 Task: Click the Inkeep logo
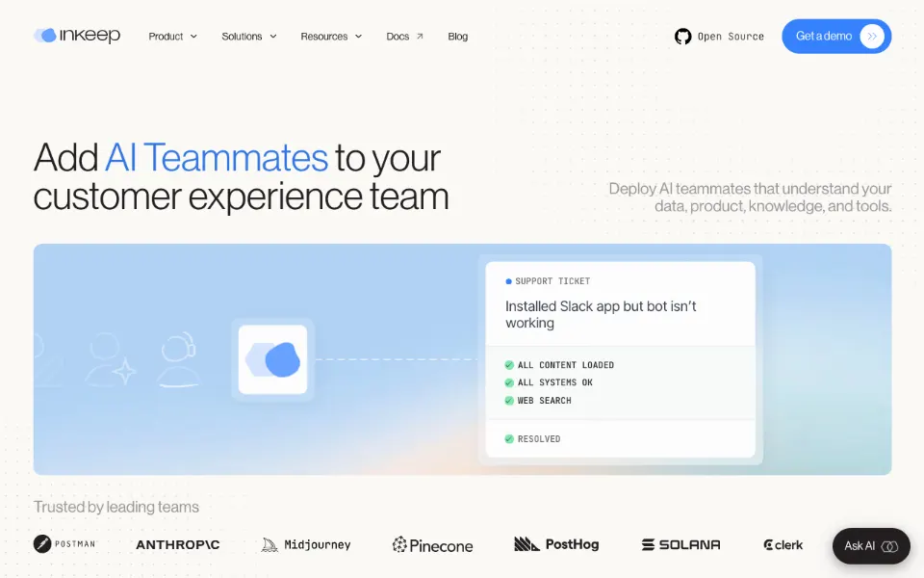(x=77, y=36)
